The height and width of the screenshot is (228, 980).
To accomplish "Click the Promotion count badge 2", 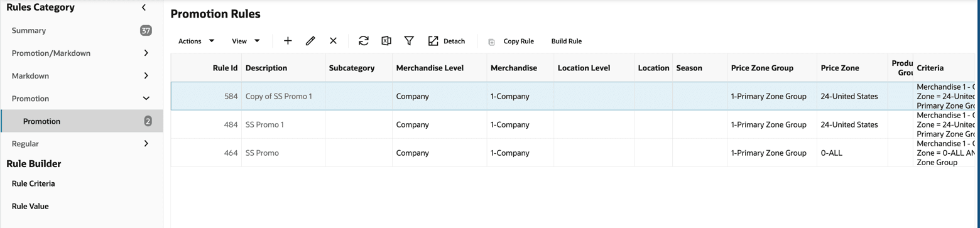I will pos(148,121).
